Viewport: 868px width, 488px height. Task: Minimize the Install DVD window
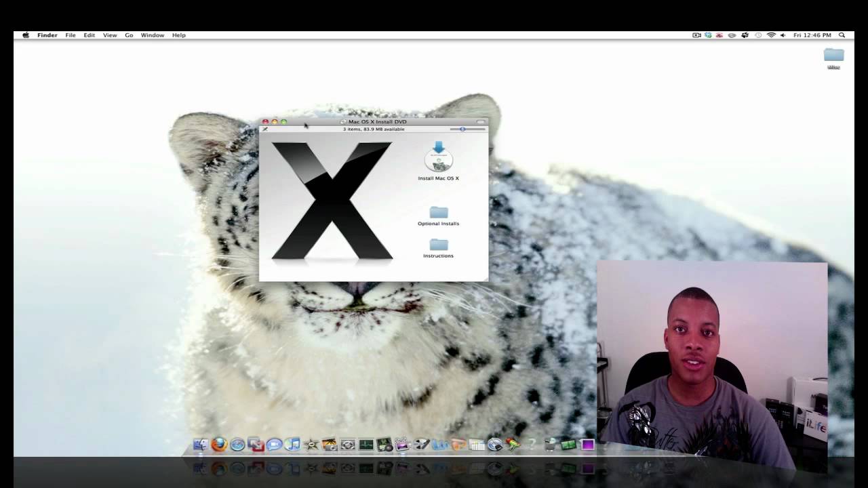coord(275,122)
